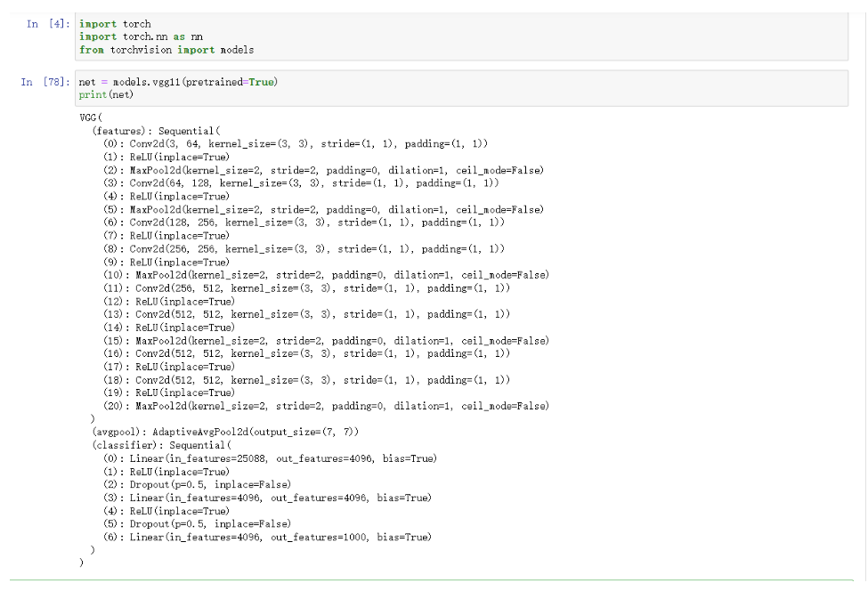This screenshot has height=591, width=868.
Task: Click (17): ReLU(inplace=True) line
Action: tap(169, 367)
